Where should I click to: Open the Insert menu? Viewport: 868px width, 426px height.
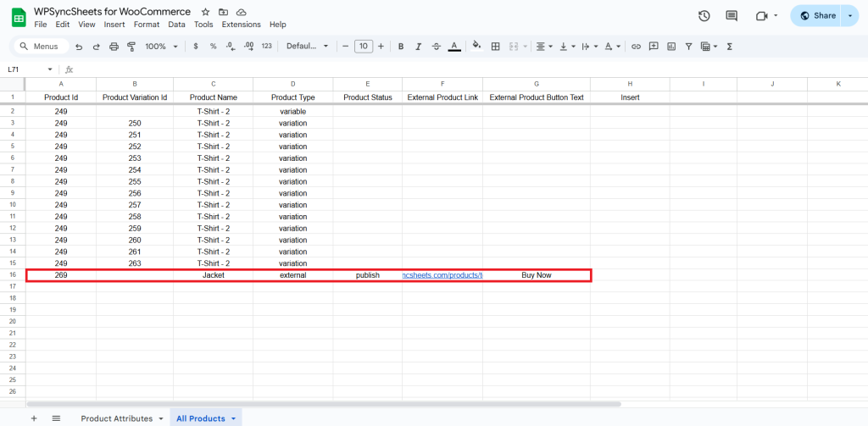[114, 25]
